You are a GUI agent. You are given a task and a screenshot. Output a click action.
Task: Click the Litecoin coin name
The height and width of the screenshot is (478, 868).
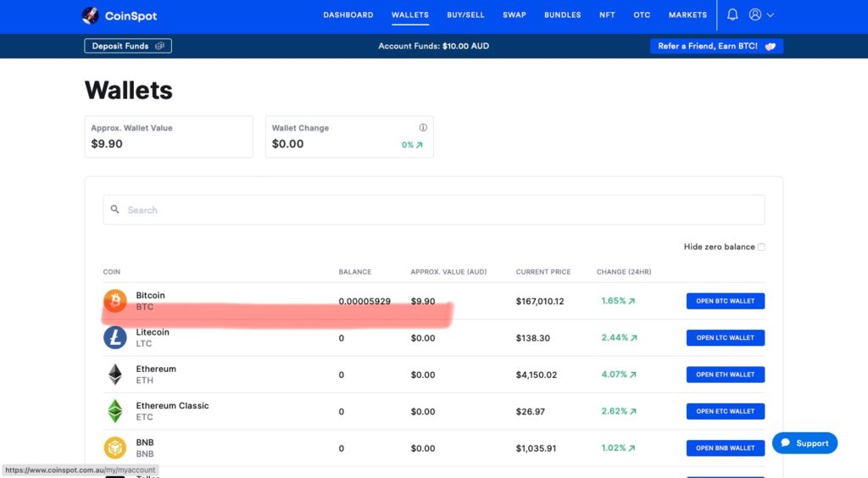coord(153,332)
